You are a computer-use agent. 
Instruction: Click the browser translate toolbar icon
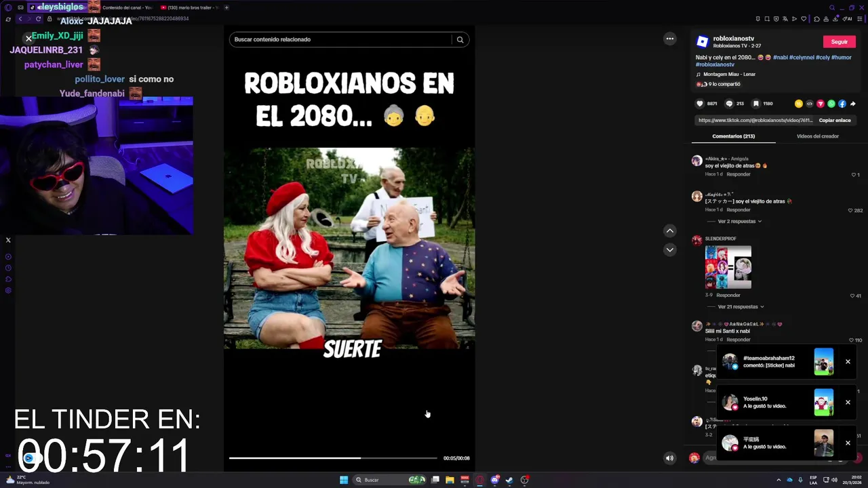tap(785, 19)
